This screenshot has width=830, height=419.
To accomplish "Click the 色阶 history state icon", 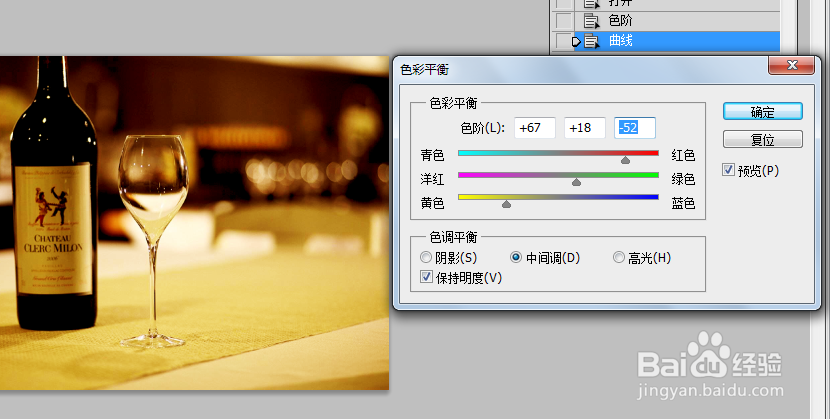I will 592,21.
